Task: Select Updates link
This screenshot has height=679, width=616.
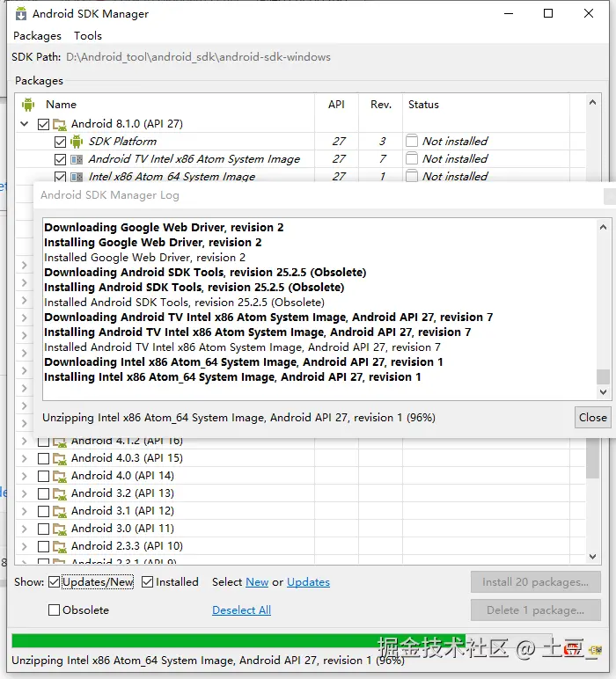Action: coord(308,582)
